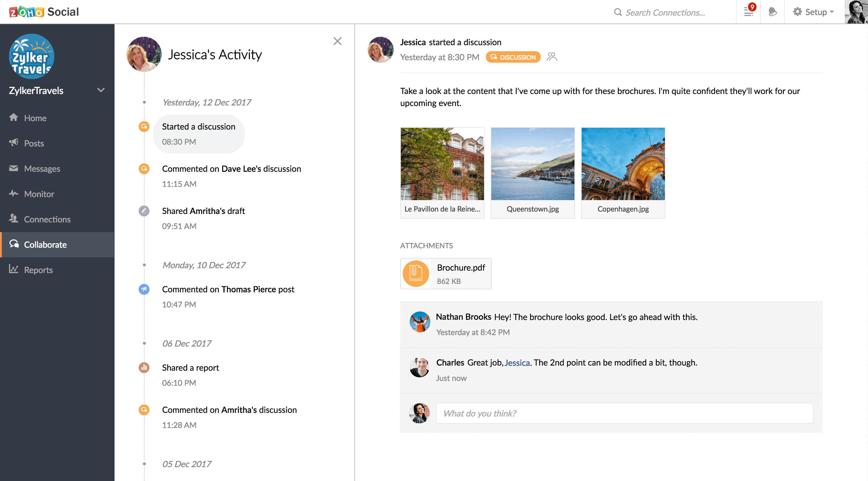The width and height of the screenshot is (868, 481).
Task: Click the Setup gear icon
Action: tap(797, 12)
